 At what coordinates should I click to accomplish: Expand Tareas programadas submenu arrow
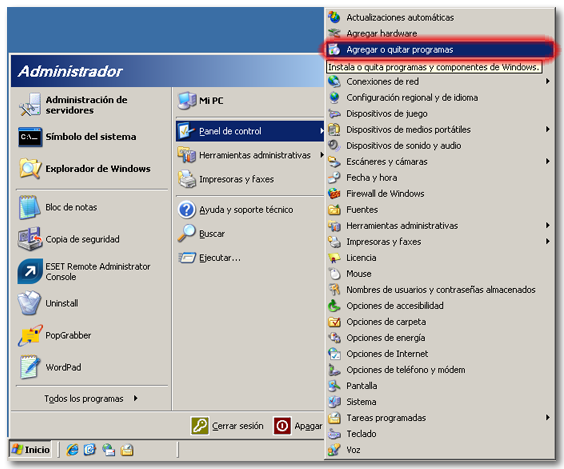coord(547,417)
